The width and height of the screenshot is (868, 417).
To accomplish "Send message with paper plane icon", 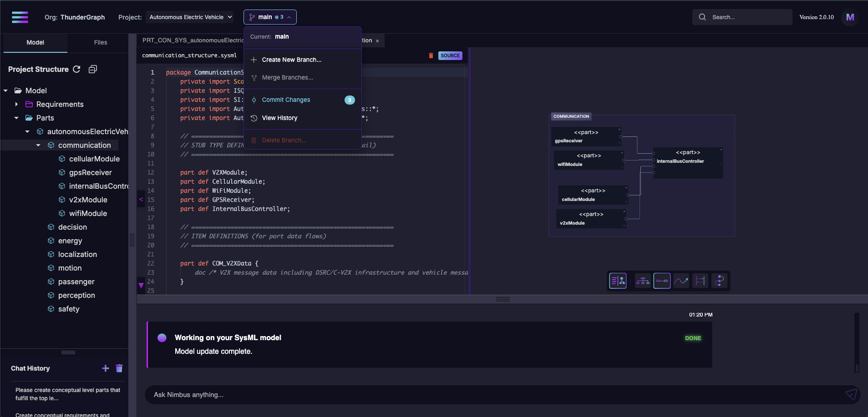I will 851,394.
